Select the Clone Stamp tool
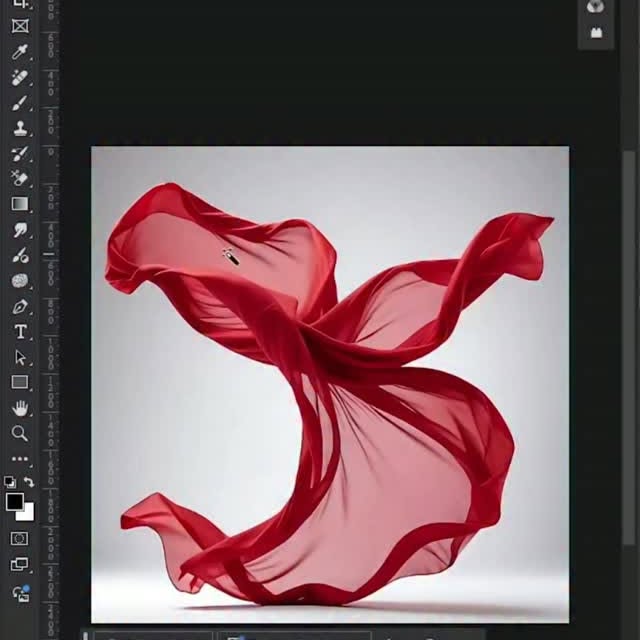The image size is (640, 640). (20, 128)
